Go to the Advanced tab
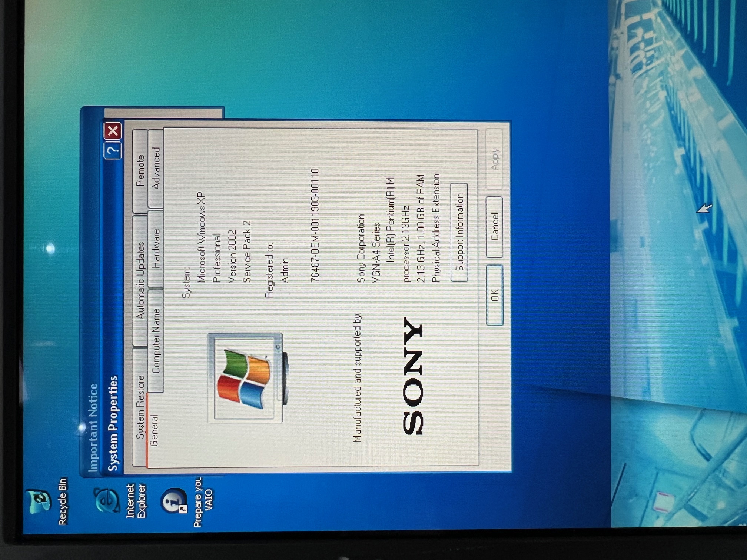 [x=156, y=169]
